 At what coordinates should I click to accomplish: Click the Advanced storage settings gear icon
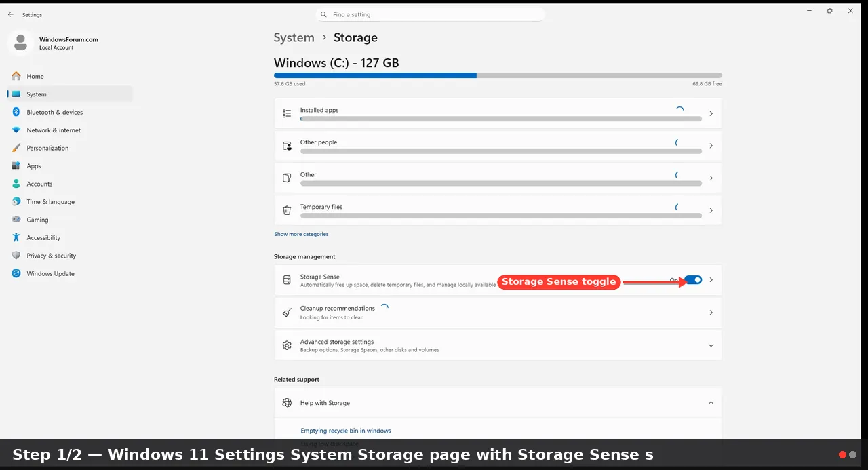pos(287,345)
